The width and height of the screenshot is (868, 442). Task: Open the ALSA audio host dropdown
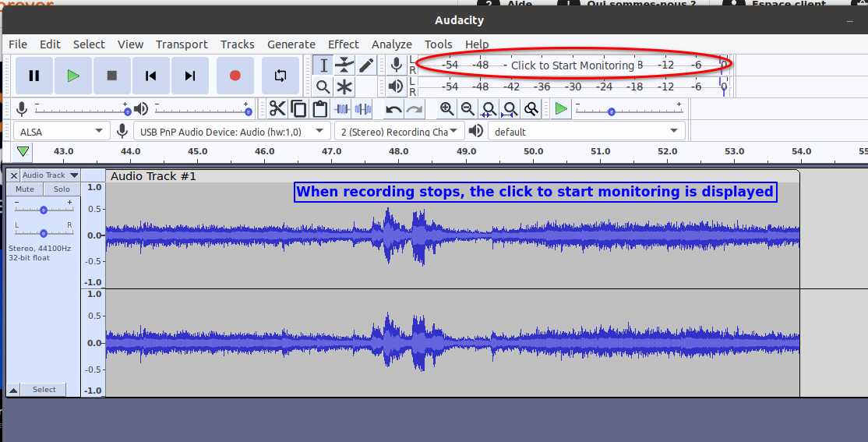(x=61, y=131)
